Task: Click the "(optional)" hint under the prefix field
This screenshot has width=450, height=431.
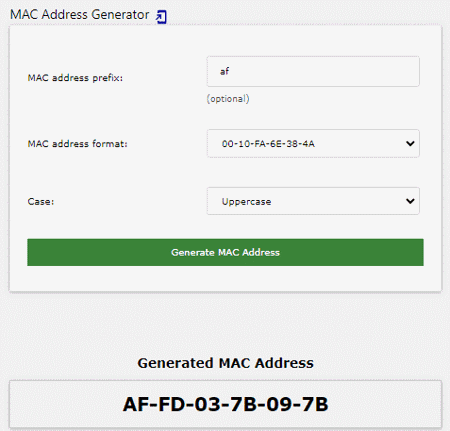Action: 228,99
